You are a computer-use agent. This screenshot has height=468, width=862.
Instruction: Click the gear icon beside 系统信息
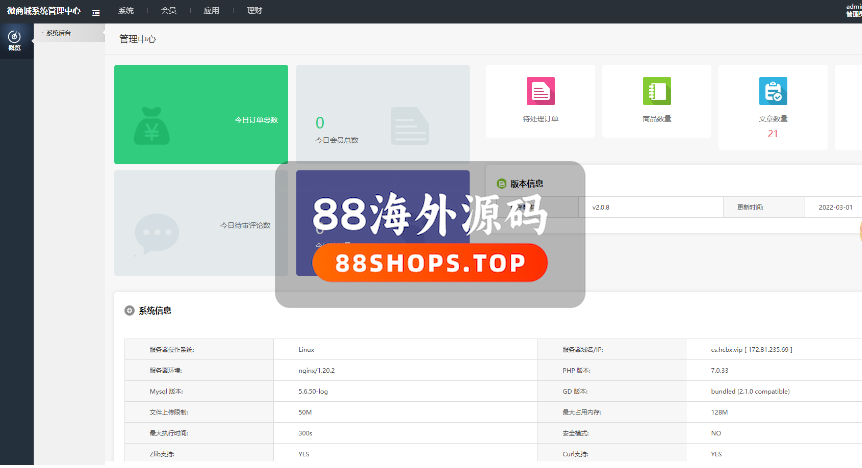coord(129,310)
